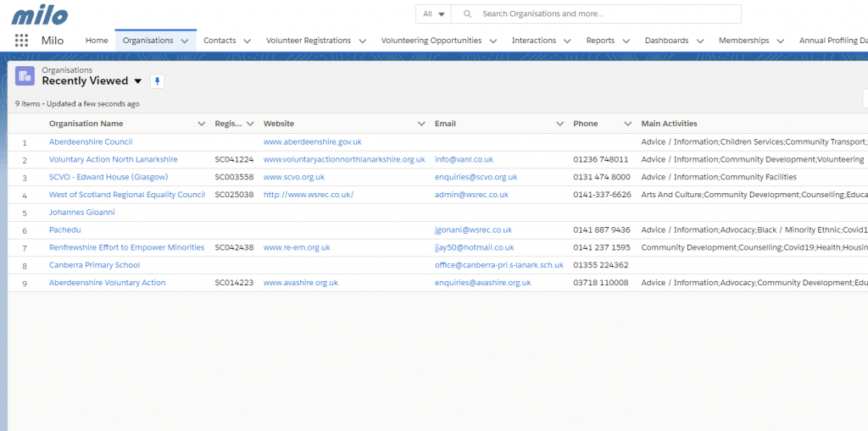Open the Pachedu organisation record
Viewport: 868px width, 431px height.
[x=64, y=229]
